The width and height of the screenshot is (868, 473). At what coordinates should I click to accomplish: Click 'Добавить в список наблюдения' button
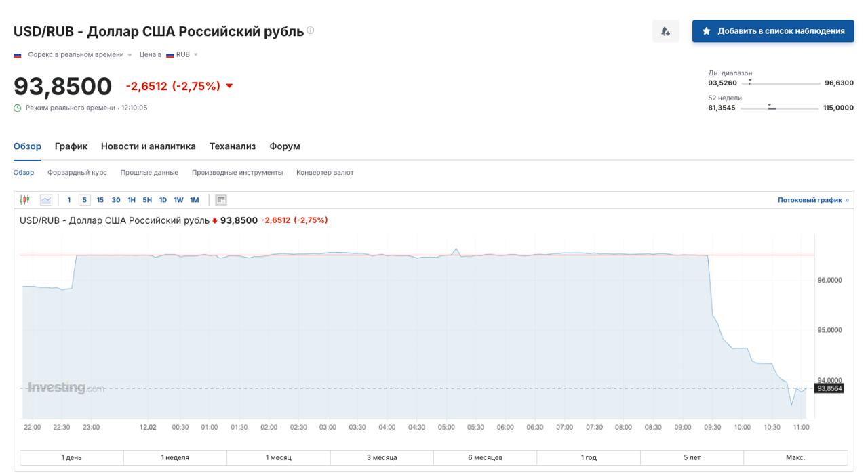pyautogui.click(x=773, y=31)
